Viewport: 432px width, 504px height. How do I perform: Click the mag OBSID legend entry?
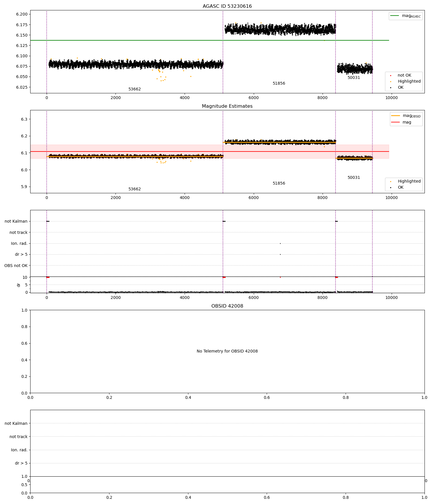point(406,116)
